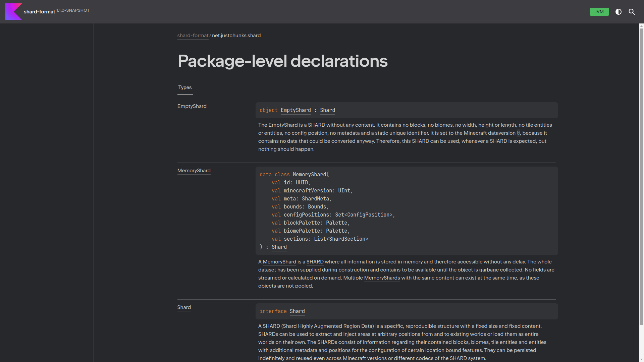Click the MemoryShards plural link
This screenshot has height=362, width=644.
coord(382,278)
